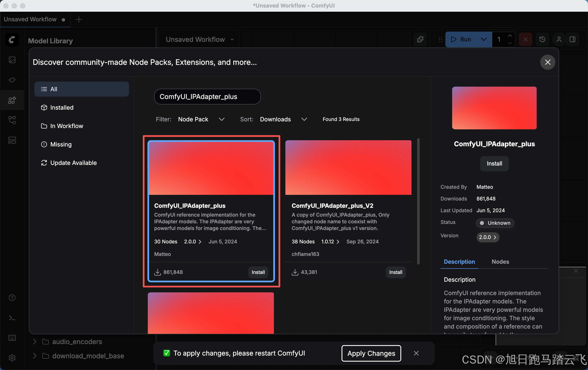
Task: Click the user account icon in toolbar
Action: [559, 39]
